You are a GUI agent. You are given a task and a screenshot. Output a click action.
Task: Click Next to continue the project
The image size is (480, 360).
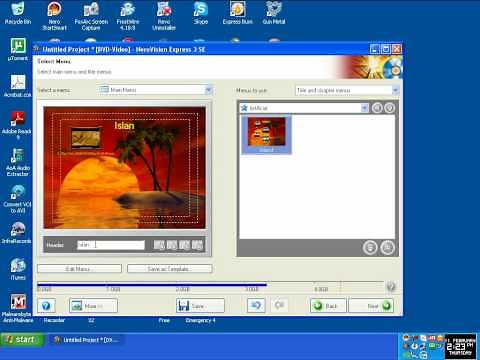point(371,306)
